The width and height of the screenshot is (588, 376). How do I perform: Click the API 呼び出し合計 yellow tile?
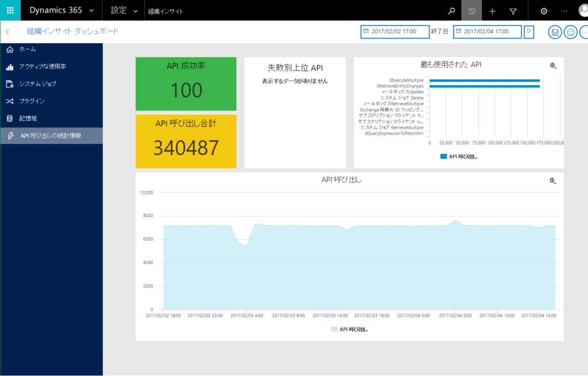186,141
